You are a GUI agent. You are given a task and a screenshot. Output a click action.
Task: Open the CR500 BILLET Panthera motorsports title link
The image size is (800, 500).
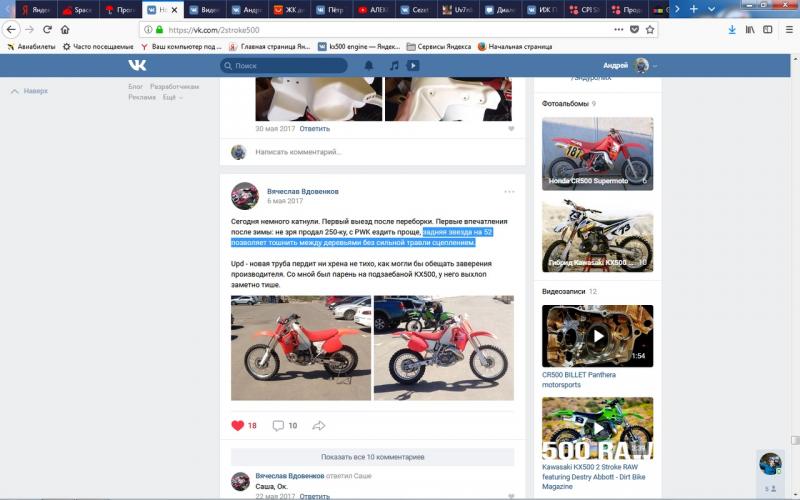[579, 380]
